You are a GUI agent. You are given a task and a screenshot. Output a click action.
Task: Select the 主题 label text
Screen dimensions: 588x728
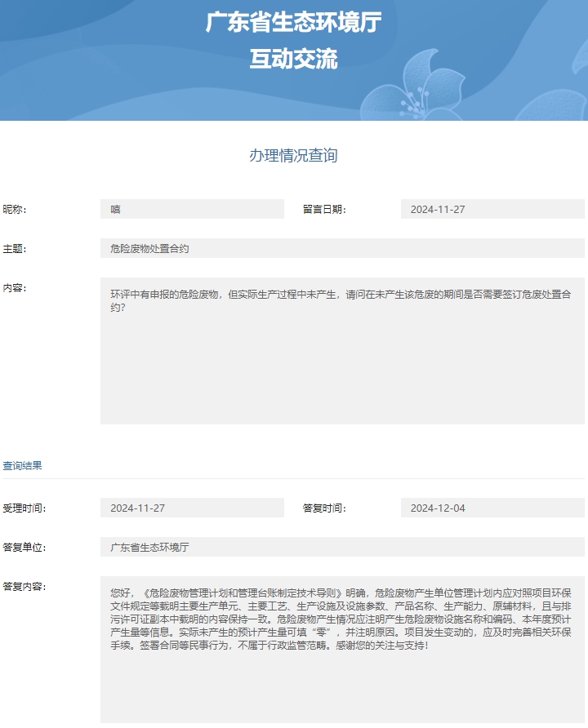tap(15, 249)
